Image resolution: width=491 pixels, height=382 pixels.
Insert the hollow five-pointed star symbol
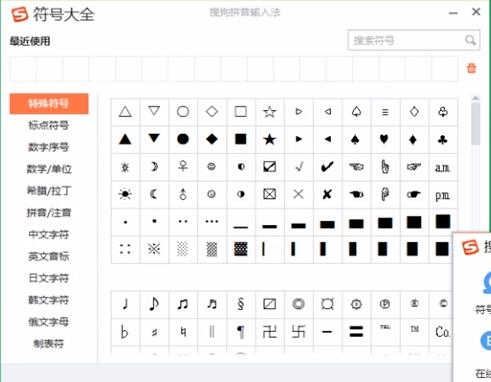(269, 112)
